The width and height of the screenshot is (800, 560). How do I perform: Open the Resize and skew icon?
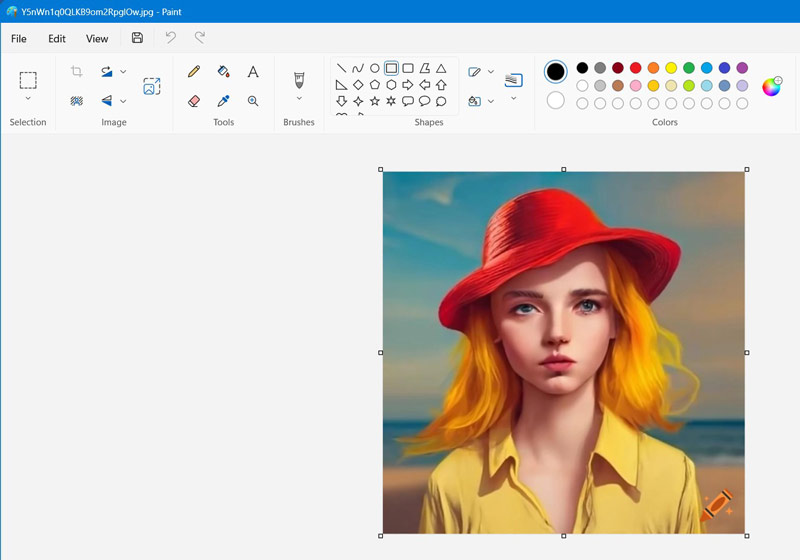coord(152,86)
